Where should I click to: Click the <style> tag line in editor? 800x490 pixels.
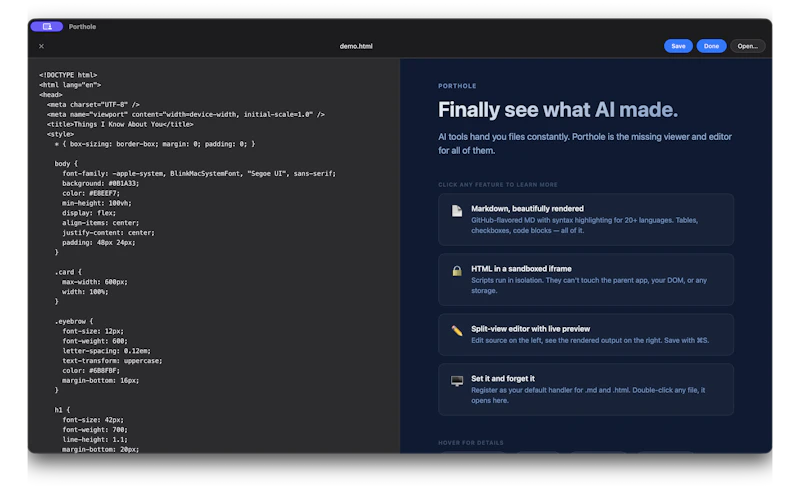(x=60, y=134)
